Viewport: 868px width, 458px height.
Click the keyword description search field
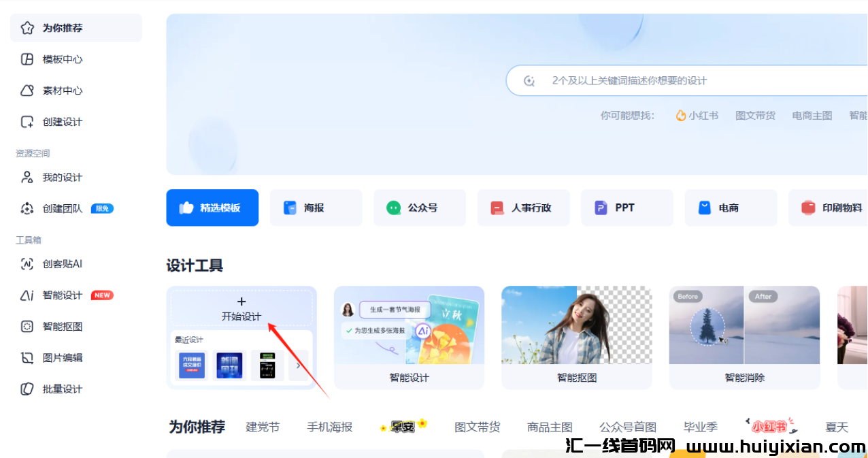click(x=687, y=81)
